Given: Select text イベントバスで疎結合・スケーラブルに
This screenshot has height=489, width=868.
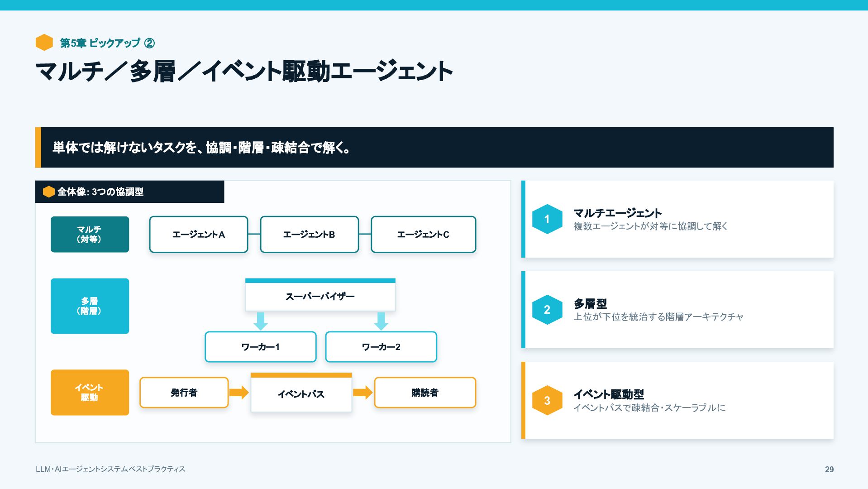Looking at the screenshot, I should [649, 408].
